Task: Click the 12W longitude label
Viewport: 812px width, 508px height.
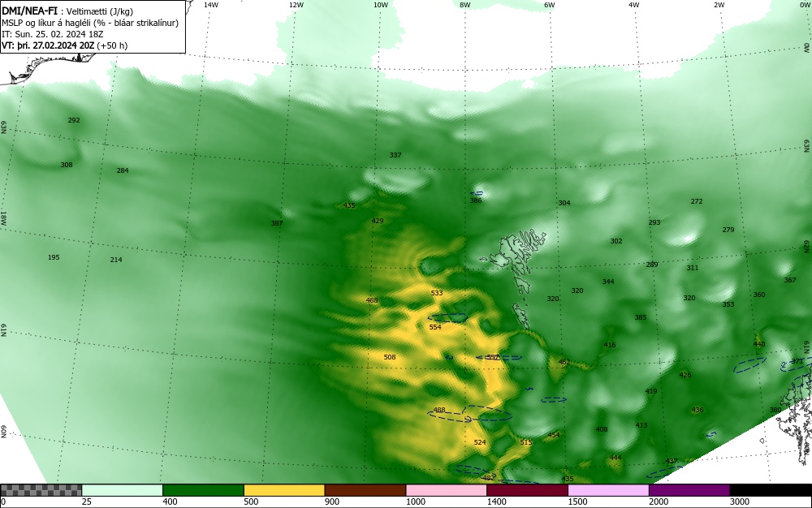Action: (x=296, y=5)
